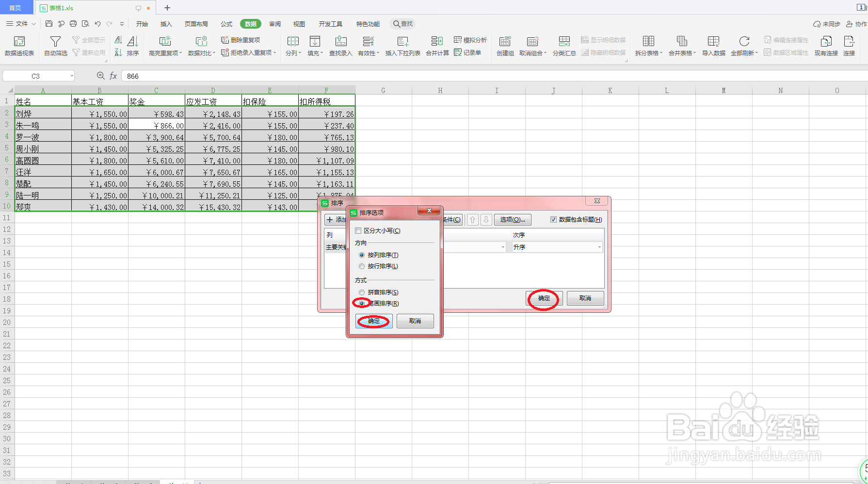Click Insert Dropdown List (插入下拉列表)
The height and width of the screenshot is (484, 868).
[x=403, y=47]
